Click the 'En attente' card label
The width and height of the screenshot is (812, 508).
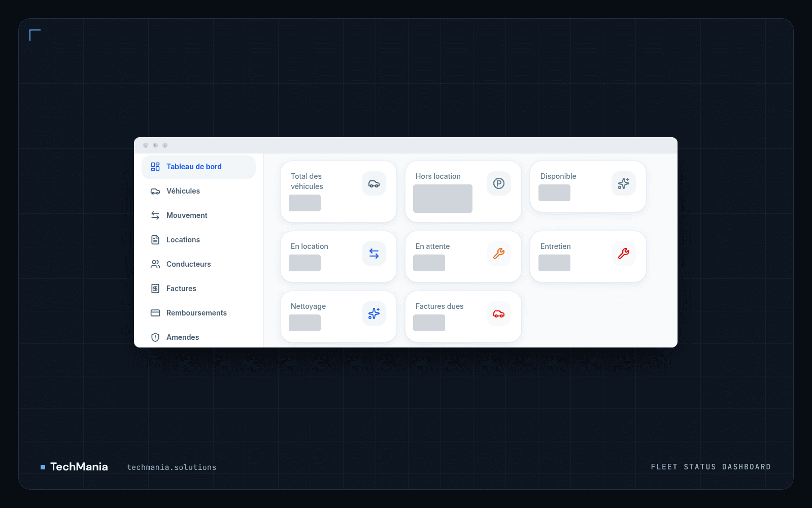click(432, 246)
